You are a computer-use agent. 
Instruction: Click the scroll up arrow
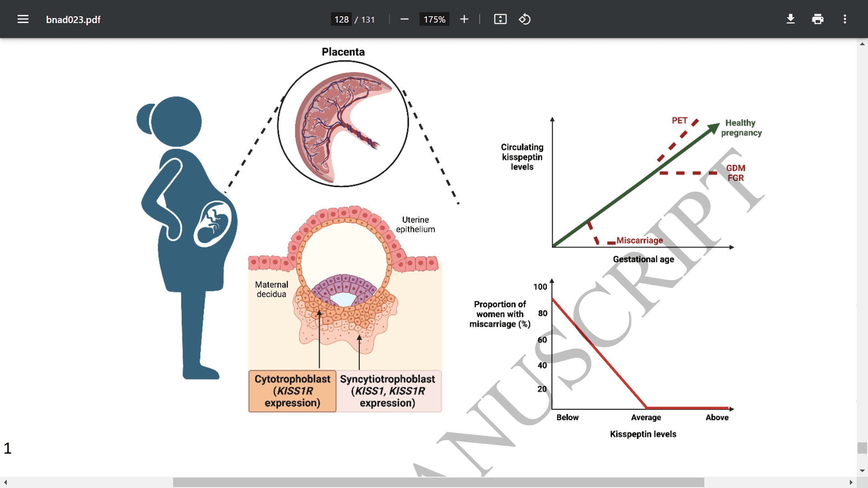click(x=862, y=44)
